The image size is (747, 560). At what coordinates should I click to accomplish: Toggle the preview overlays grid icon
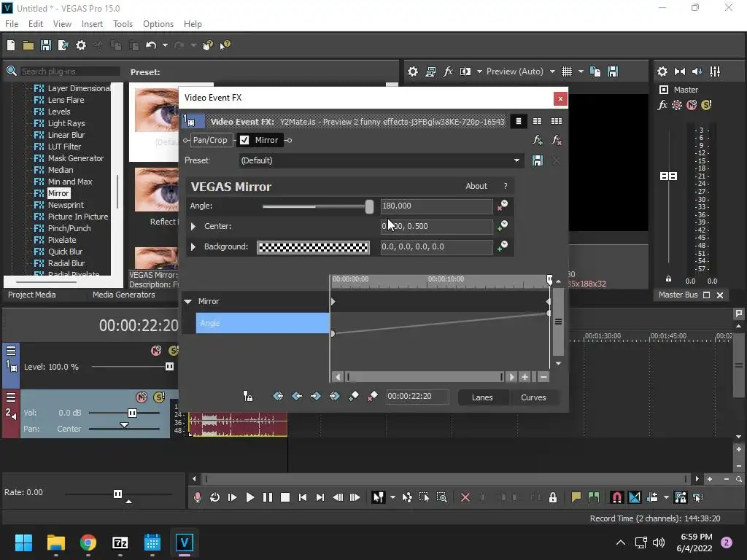click(x=566, y=71)
